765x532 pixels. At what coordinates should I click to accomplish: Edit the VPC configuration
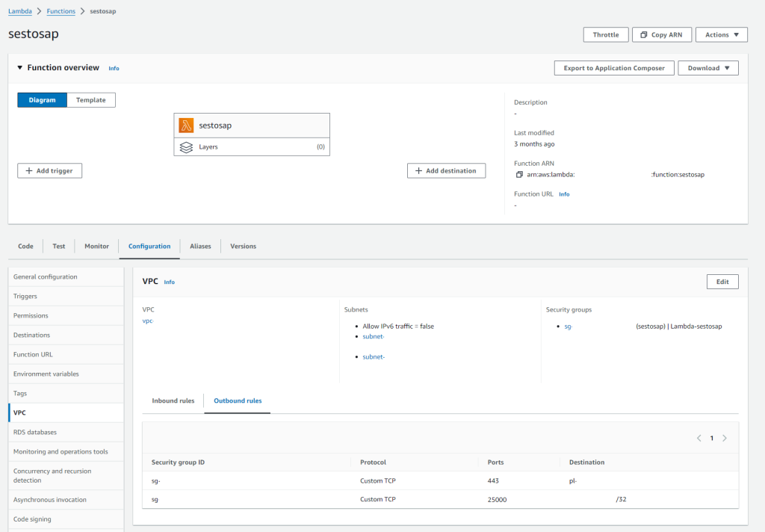(722, 282)
